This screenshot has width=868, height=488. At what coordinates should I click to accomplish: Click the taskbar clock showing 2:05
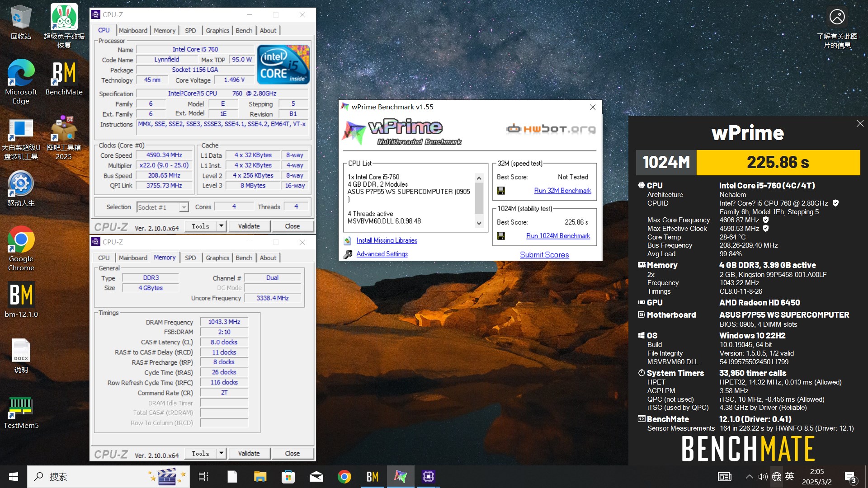[816, 477]
